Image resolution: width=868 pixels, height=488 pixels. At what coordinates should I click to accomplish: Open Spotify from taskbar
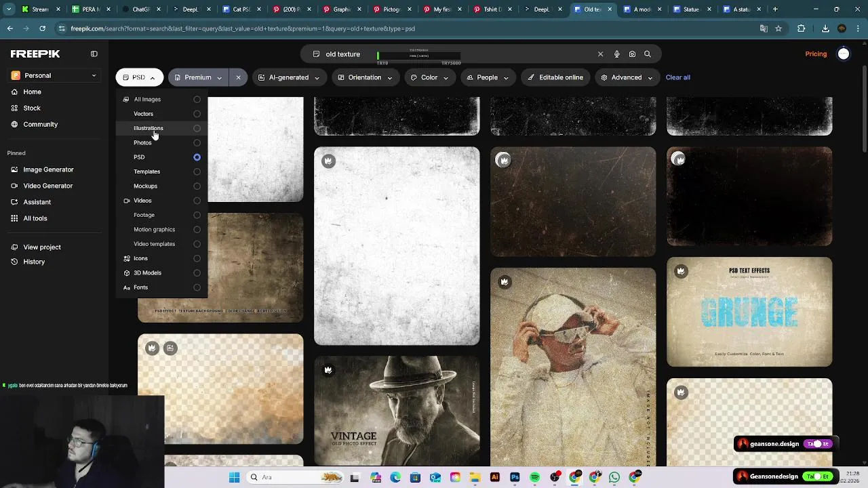(534, 477)
